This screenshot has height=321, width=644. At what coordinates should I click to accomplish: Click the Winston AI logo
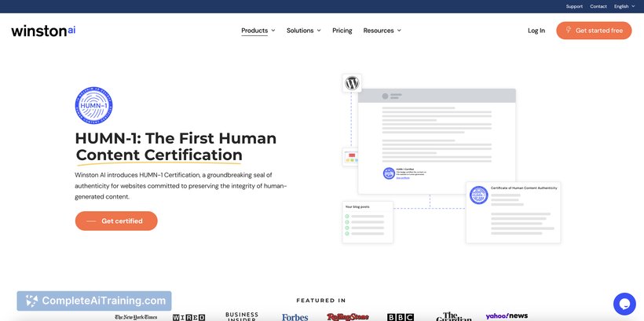point(43,31)
